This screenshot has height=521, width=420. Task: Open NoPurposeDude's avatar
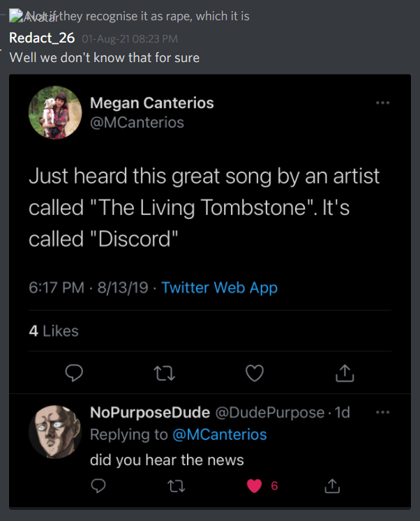pos(55,432)
